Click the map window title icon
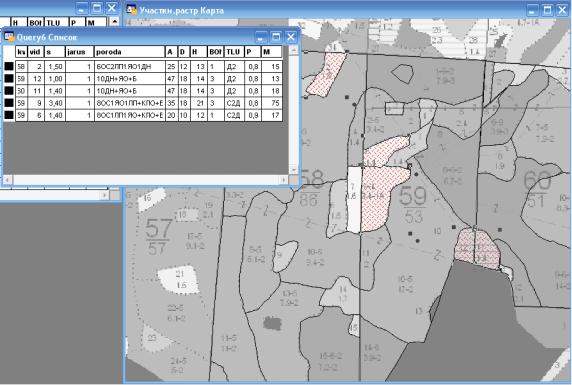572x385 pixels. (131, 10)
